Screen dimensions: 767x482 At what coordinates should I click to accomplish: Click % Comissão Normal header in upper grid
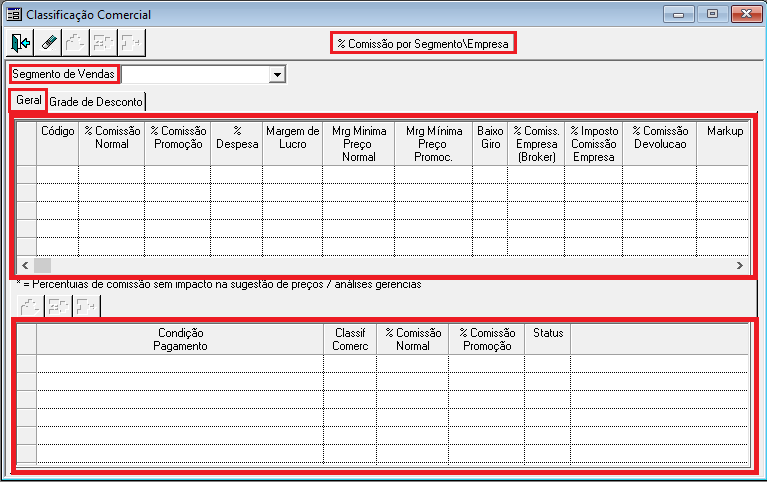point(112,144)
